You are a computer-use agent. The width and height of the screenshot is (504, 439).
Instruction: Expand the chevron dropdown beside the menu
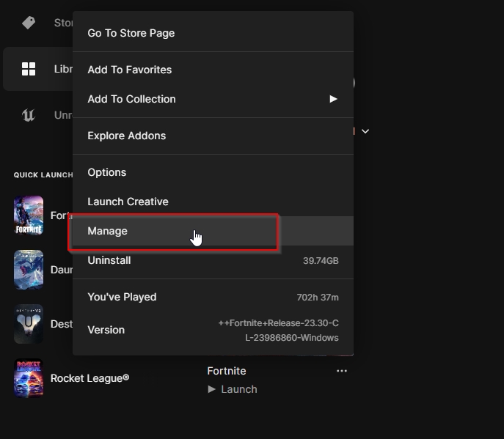click(x=365, y=131)
